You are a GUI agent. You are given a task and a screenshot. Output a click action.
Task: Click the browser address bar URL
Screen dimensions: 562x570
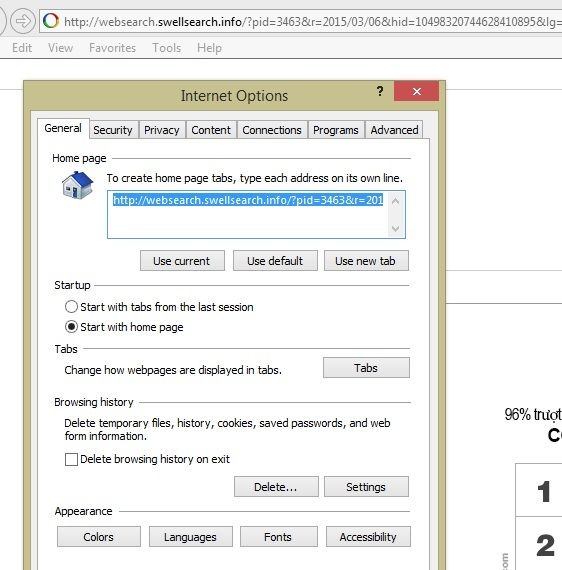pyautogui.click(x=313, y=21)
